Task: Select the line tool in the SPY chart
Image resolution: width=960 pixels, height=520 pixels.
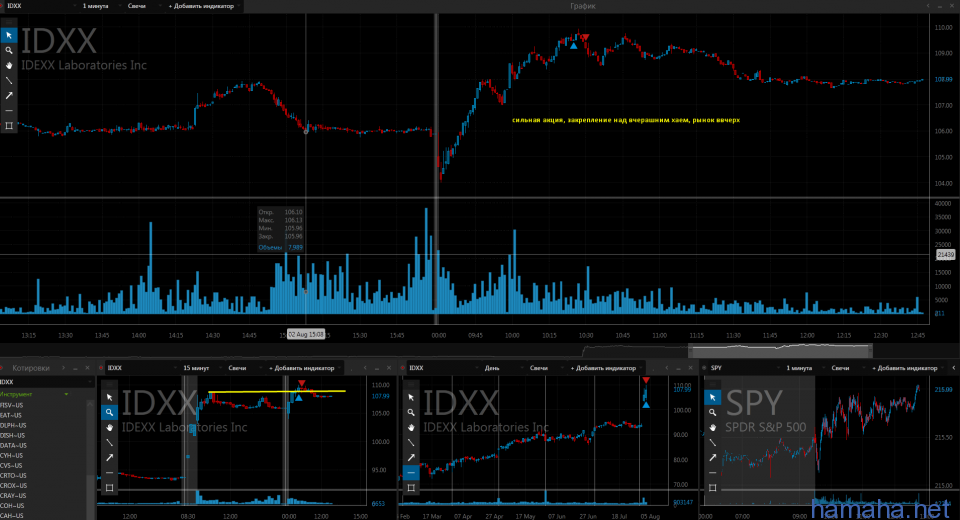Action: pos(712,442)
